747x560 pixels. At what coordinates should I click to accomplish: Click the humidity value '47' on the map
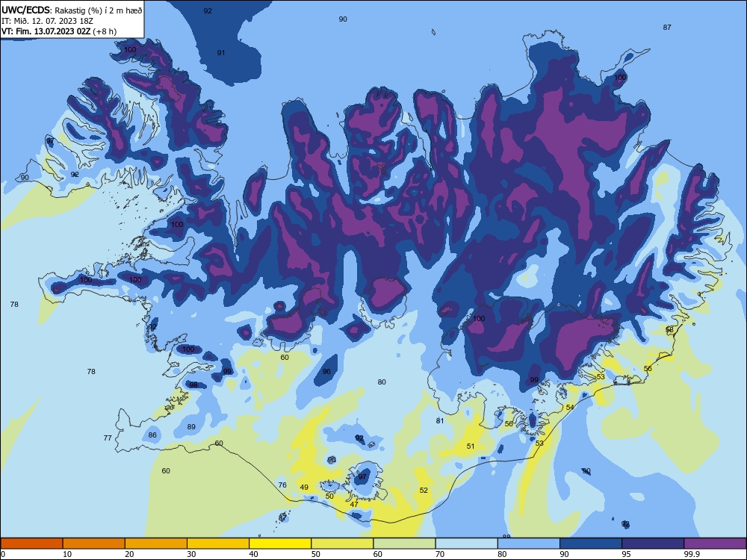click(x=354, y=504)
